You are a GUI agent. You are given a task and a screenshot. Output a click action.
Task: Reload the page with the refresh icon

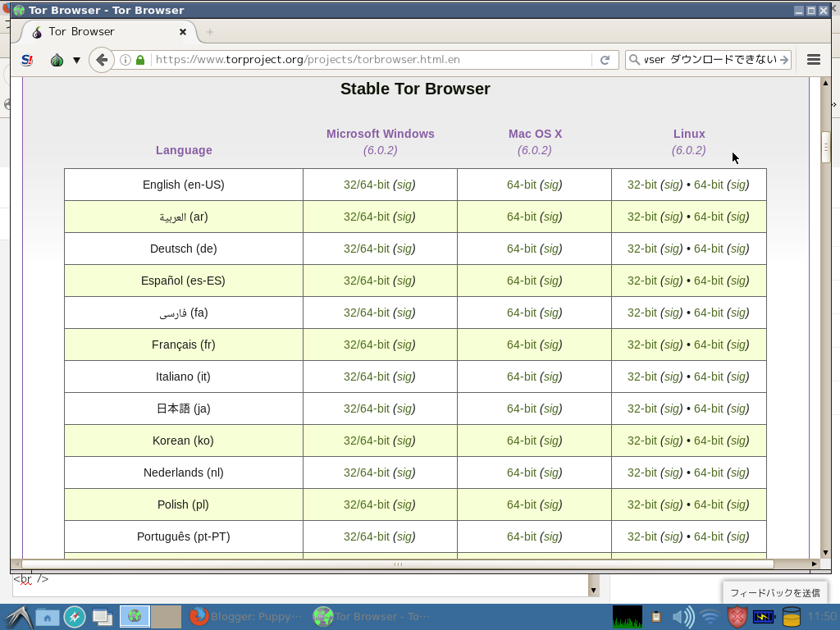pyautogui.click(x=605, y=60)
